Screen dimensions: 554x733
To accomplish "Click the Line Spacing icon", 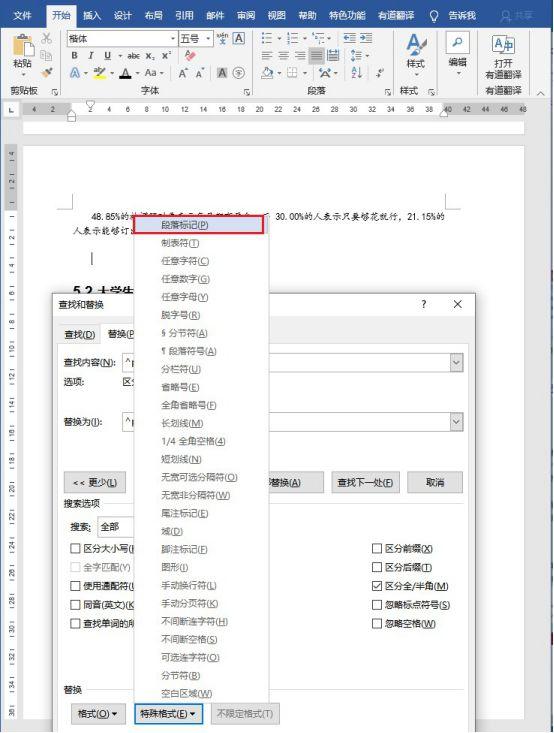I will click(356, 56).
